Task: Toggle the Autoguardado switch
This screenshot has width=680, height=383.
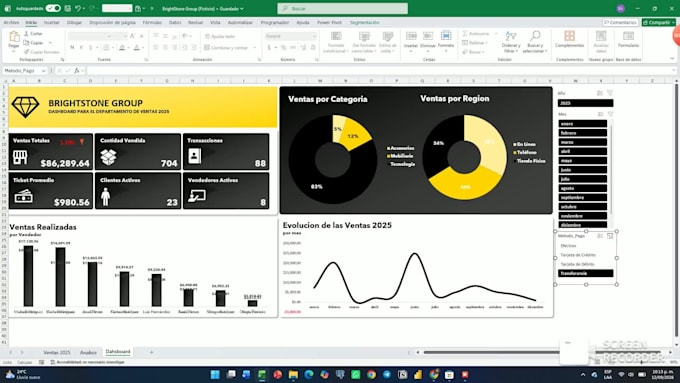Action: click(53, 8)
